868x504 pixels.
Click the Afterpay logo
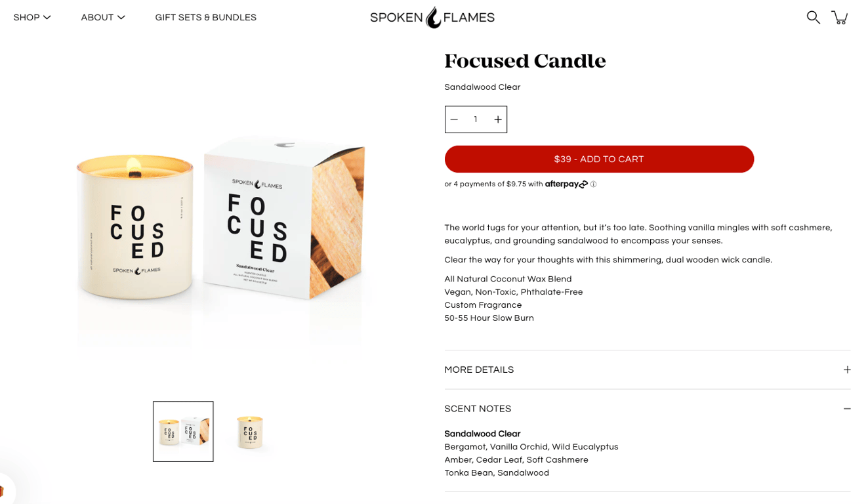[x=566, y=184]
